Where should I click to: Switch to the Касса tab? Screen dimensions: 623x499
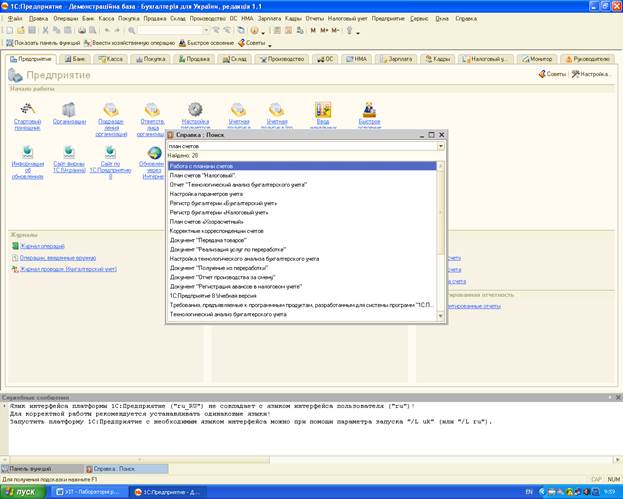pos(110,59)
